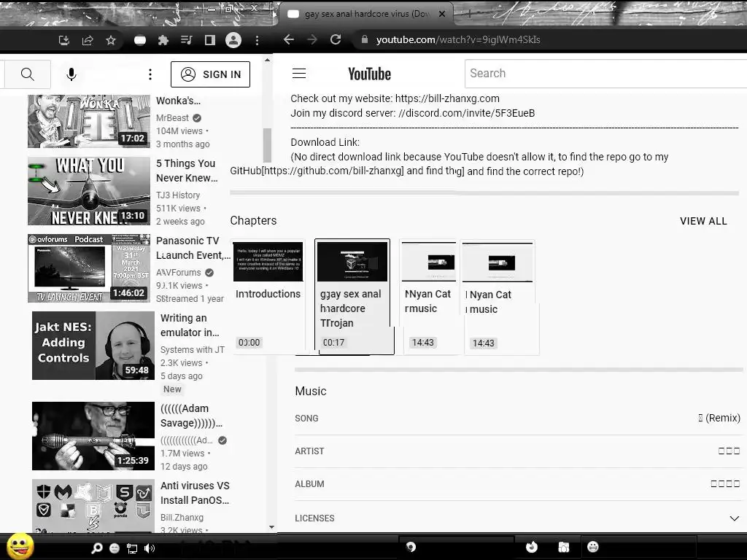This screenshot has width=747, height=560.
Task: Expand the LICENSES section chevron
Action: [734, 518]
